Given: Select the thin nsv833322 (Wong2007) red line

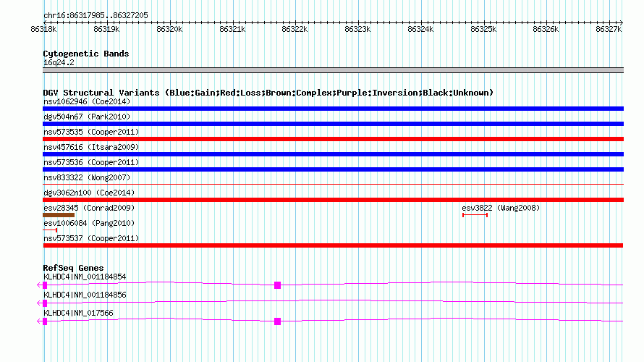Looking at the screenshot, I should pos(333,184).
